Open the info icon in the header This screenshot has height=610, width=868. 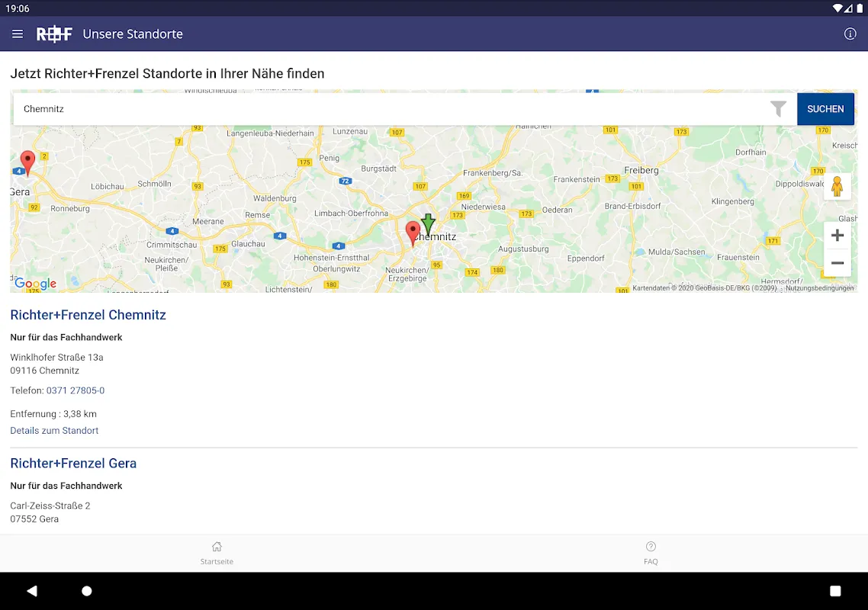tap(850, 34)
